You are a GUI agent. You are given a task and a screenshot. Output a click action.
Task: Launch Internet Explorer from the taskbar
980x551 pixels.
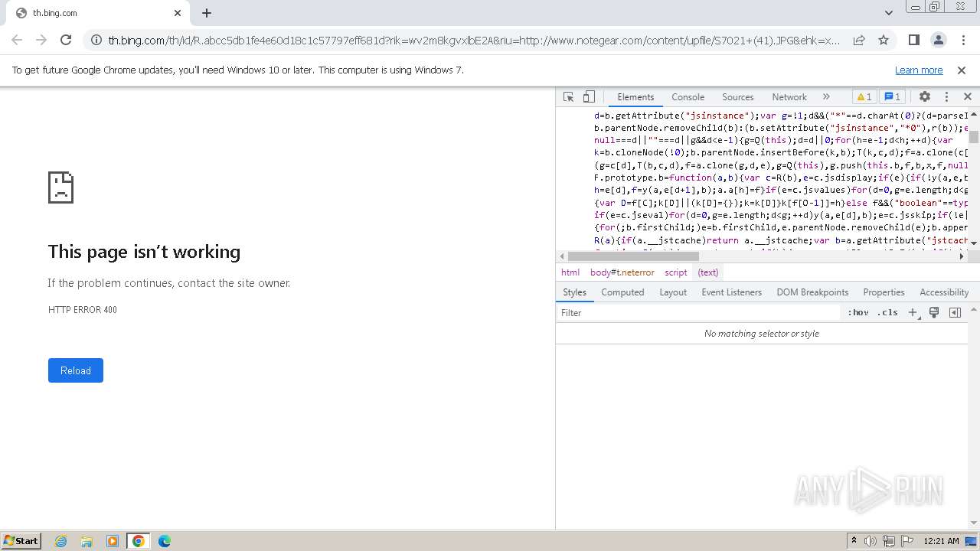tap(61, 541)
